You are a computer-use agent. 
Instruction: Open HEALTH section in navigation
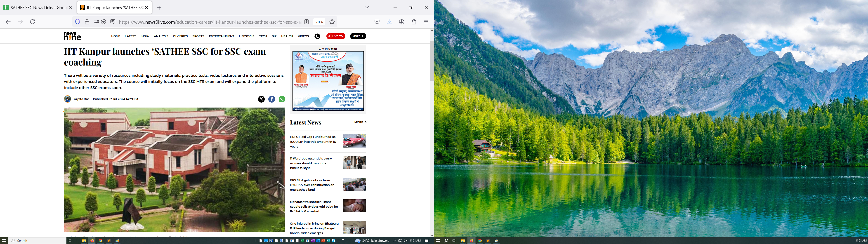[x=287, y=36]
